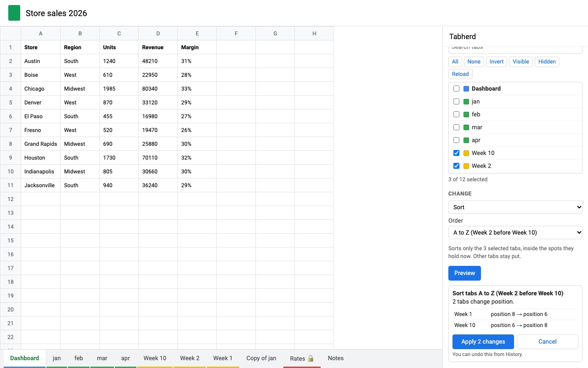588x368 pixels.
Task: Check the Dashboard checkbox in Tabherd list
Action: point(456,89)
